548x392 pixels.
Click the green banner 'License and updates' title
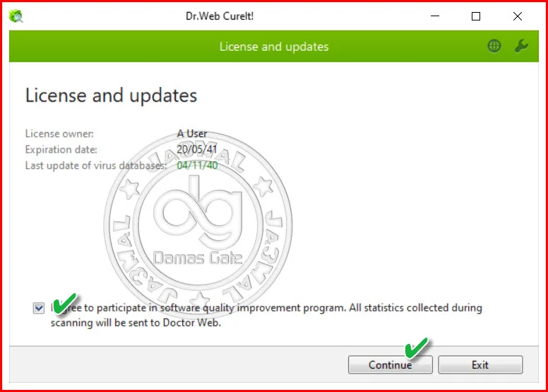(x=274, y=47)
